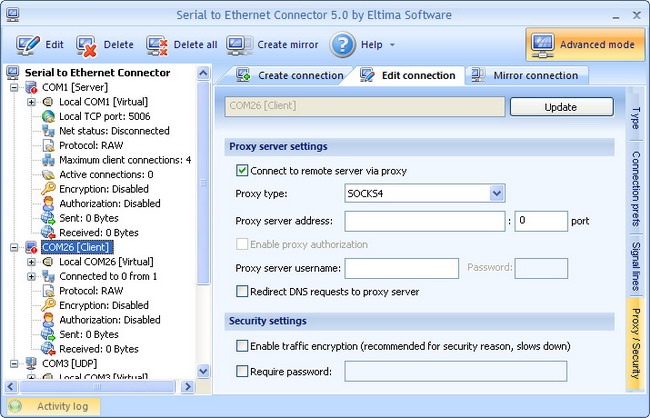Click the Create mirror toolbar icon
650x418 pixels.
point(239,45)
